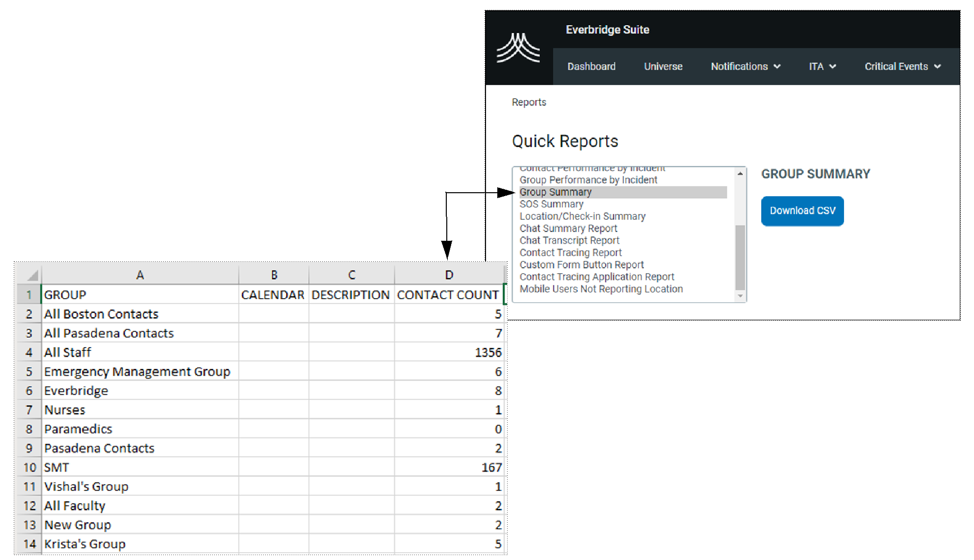This screenshot has width=974, height=560.
Task: Click the Everbridge logo icon
Action: point(518,48)
